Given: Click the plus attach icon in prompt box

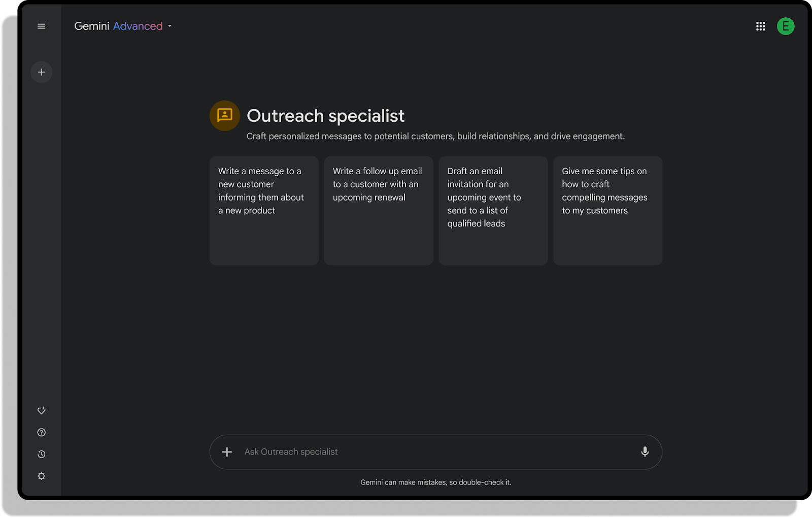Looking at the screenshot, I should pos(227,451).
